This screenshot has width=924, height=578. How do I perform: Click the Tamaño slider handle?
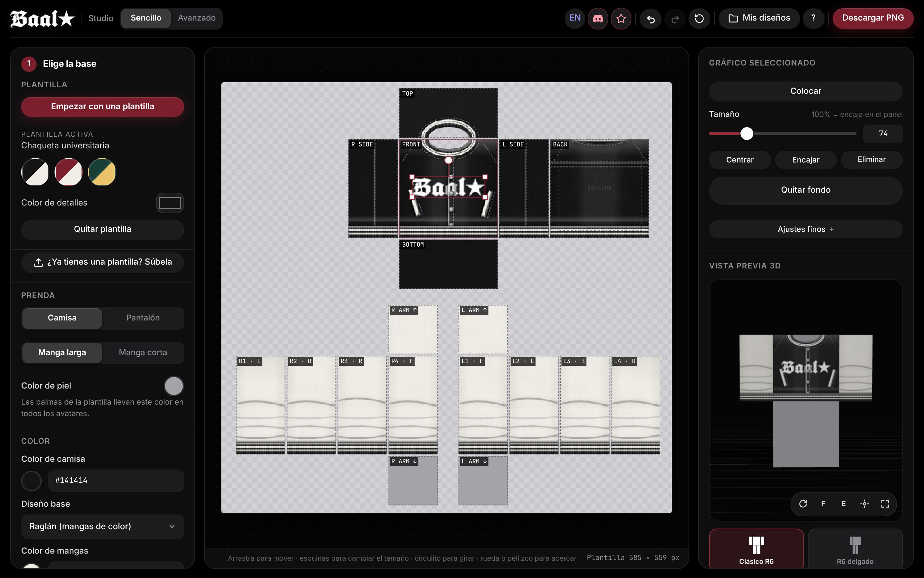(747, 134)
